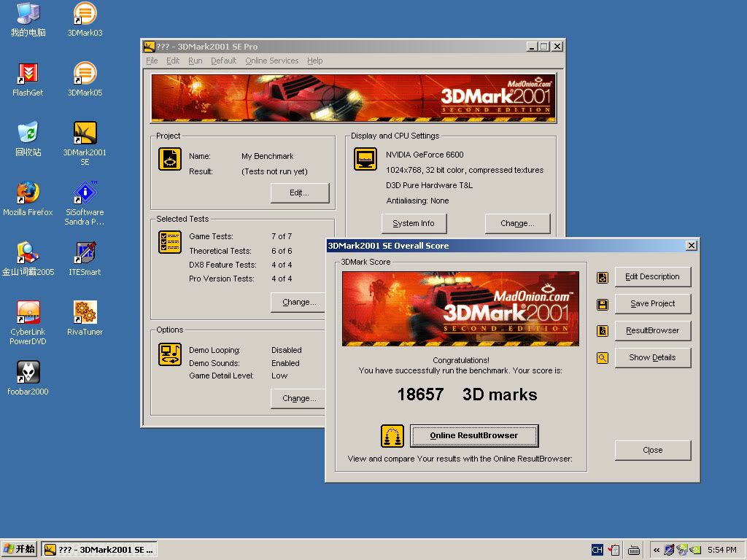
Task: Minimize the 3DMark2001 SE Pro window
Action: pyautogui.click(x=532, y=47)
